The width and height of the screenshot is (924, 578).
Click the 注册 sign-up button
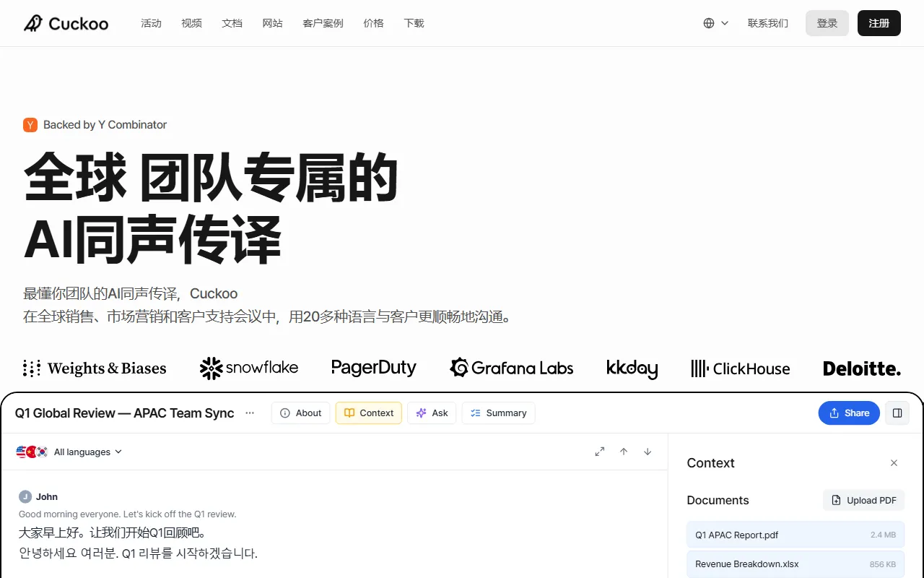[x=879, y=23]
